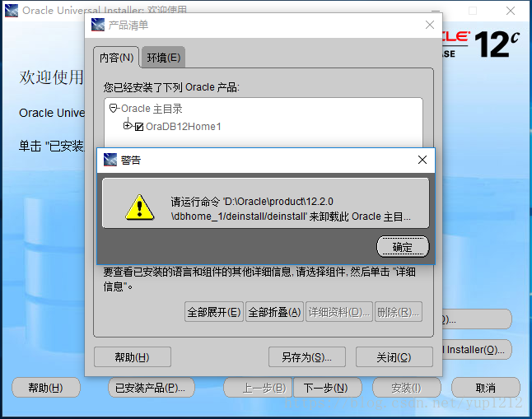This screenshot has width=532, height=419.
Task: Select the 内容(N) tab
Action: (116, 58)
